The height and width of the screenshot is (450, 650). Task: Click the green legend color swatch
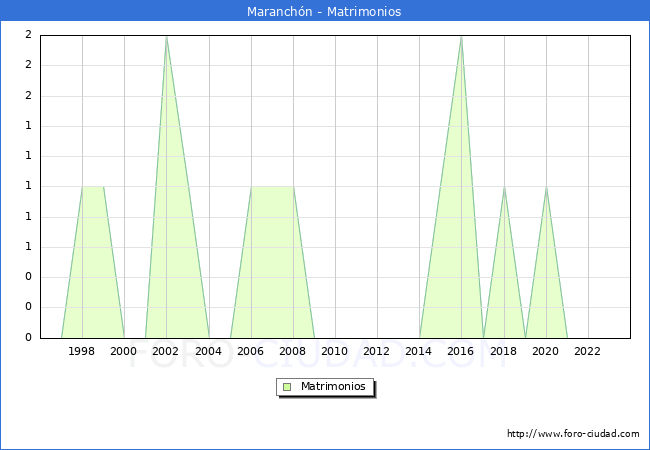click(287, 387)
